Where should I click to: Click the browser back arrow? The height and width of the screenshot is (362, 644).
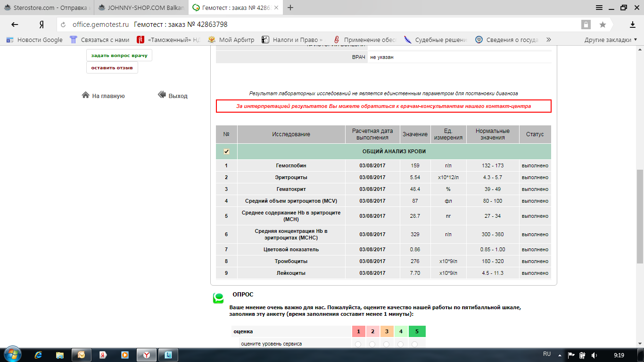click(x=15, y=25)
